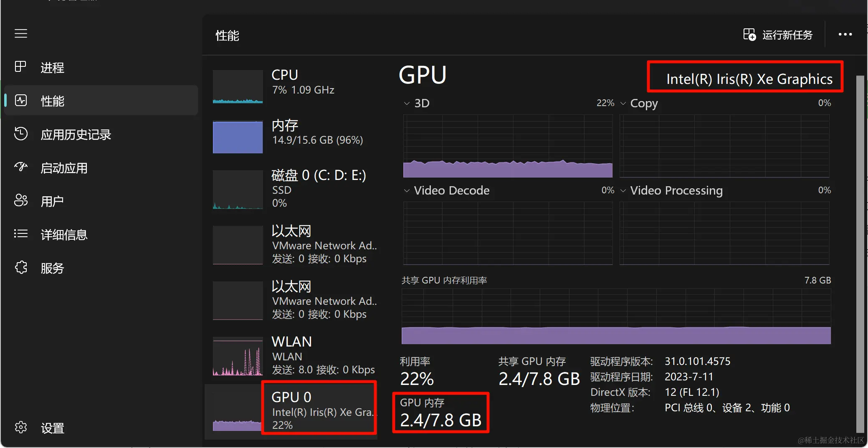Select WLAN mini throughput graph
The image size is (868, 448).
(238, 356)
